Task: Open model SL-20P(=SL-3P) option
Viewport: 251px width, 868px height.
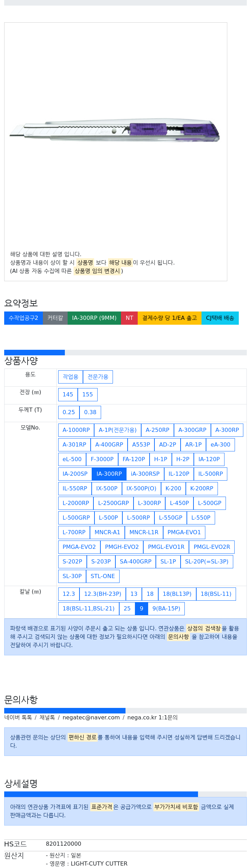Action: (x=207, y=562)
